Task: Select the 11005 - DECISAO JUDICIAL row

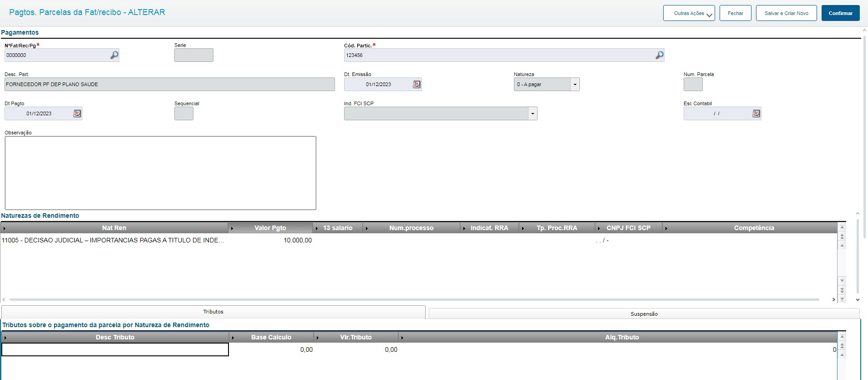Action: (418, 240)
